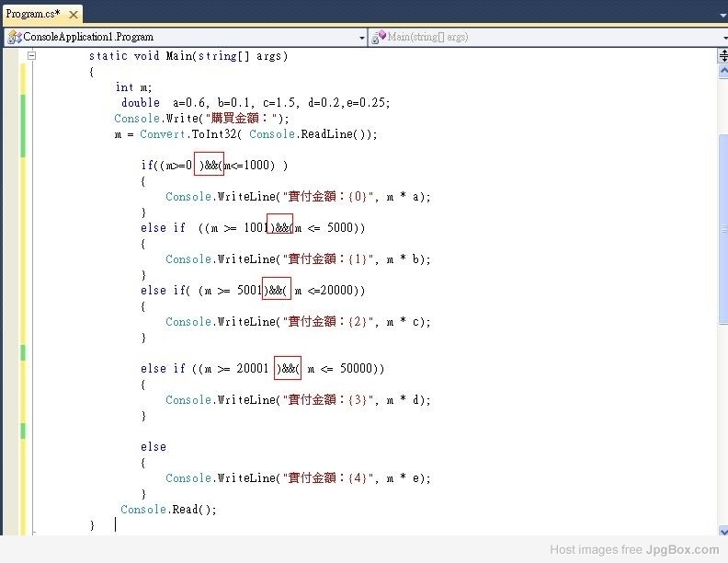The height and width of the screenshot is (563, 728).
Task: Click the Convert.ToInt32 call in code
Action: click(x=176, y=134)
